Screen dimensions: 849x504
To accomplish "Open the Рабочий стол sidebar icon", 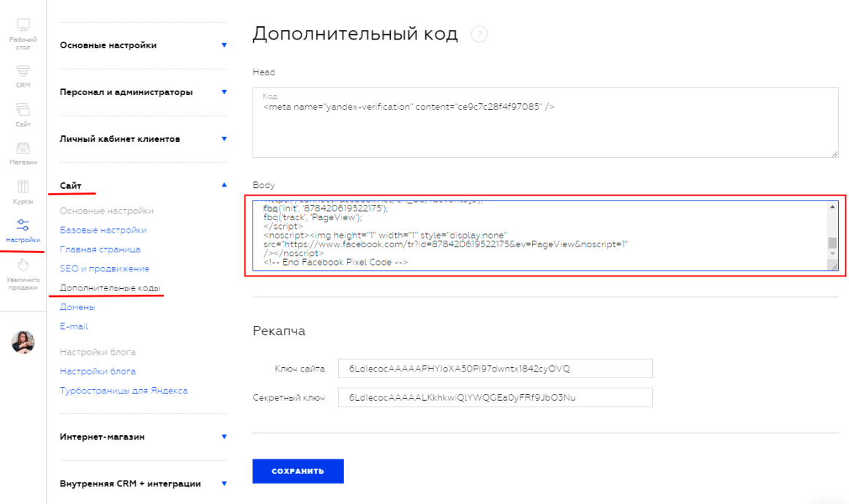I will [23, 25].
